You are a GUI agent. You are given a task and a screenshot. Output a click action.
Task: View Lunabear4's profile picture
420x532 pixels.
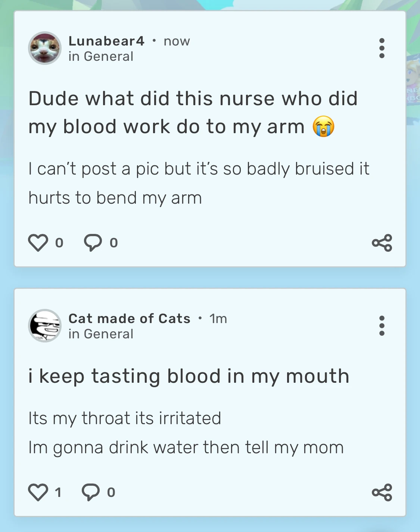(45, 48)
